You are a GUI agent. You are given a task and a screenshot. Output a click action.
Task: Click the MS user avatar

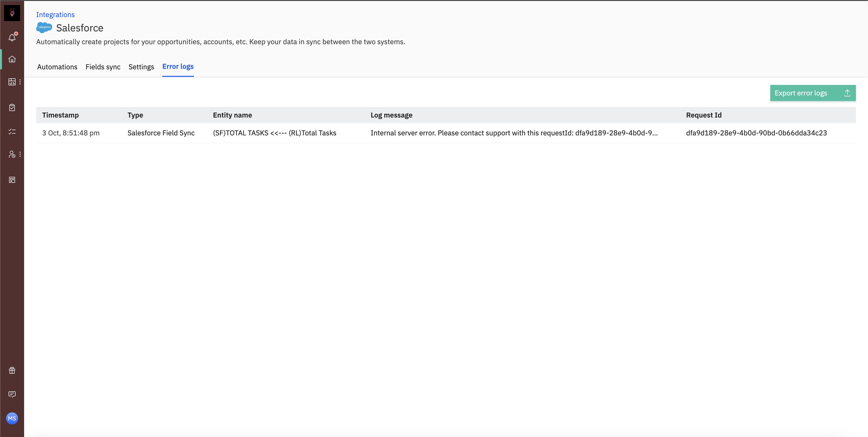(x=12, y=418)
